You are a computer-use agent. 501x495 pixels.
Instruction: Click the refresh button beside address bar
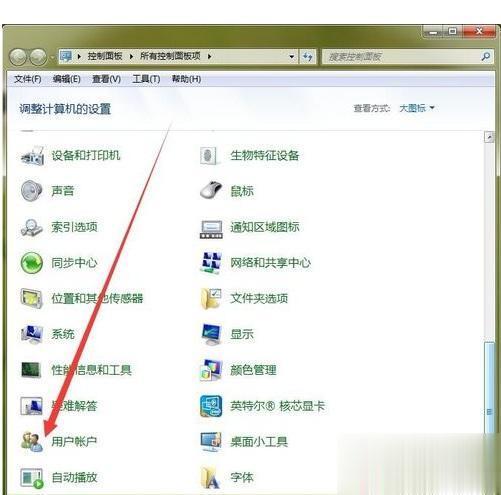[x=307, y=57]
